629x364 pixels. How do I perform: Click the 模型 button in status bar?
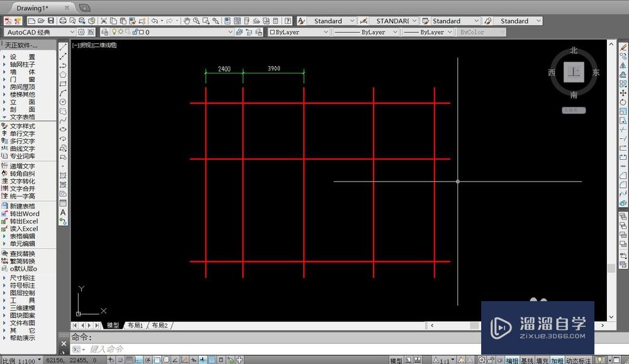395,358
